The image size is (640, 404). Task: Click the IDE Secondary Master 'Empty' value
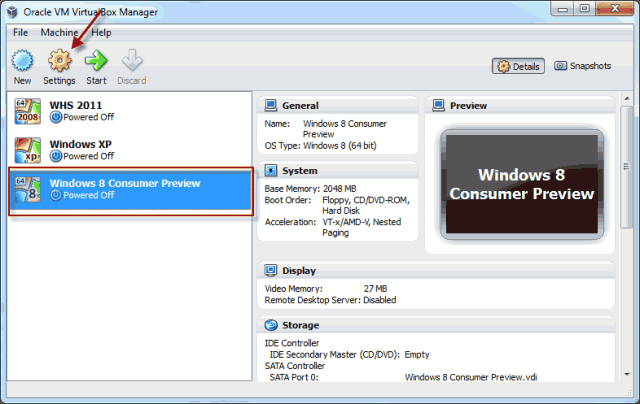point(417,355)
